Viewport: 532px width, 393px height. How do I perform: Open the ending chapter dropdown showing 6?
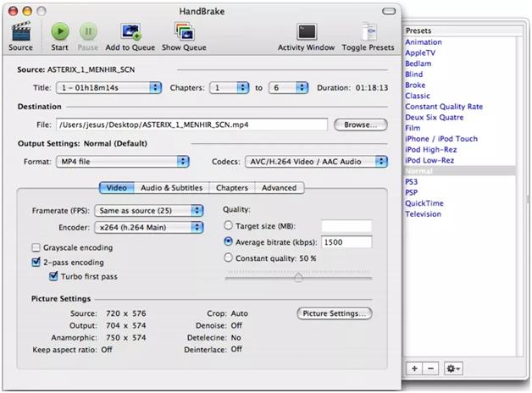288,88
